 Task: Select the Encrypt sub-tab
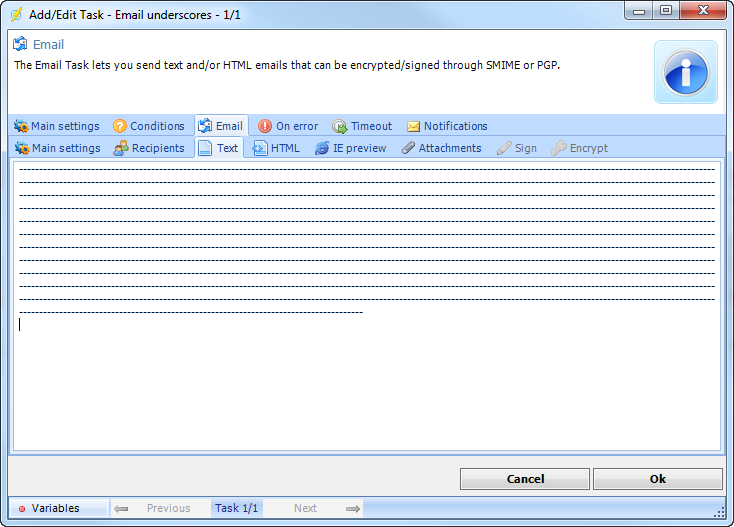579,148
